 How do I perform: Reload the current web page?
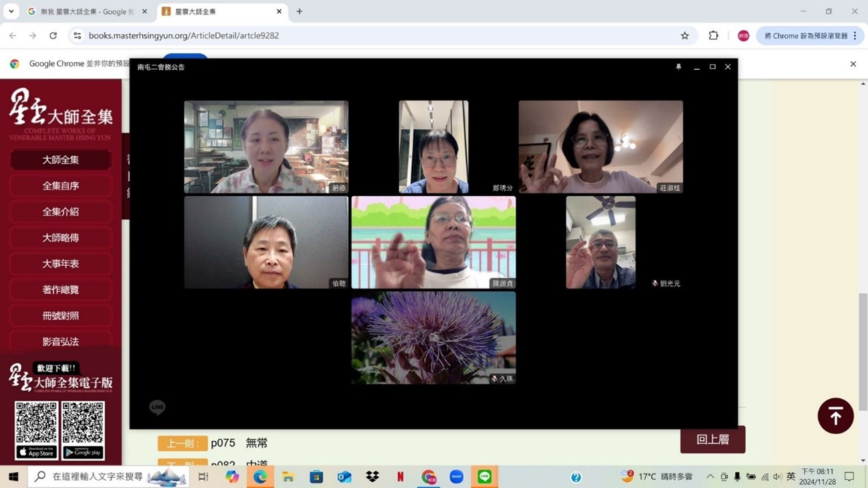point(53,36)
